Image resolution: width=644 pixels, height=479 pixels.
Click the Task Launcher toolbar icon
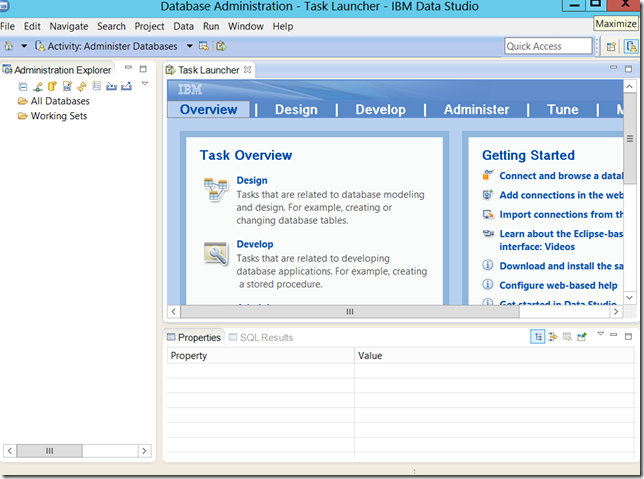pyautogui.click(x=221, y=46)
